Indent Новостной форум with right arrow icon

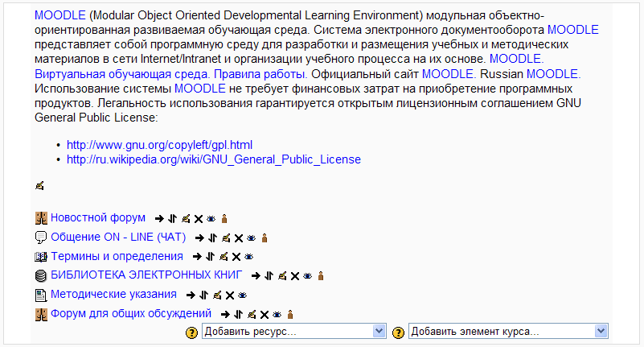click(x=159, y=219)
